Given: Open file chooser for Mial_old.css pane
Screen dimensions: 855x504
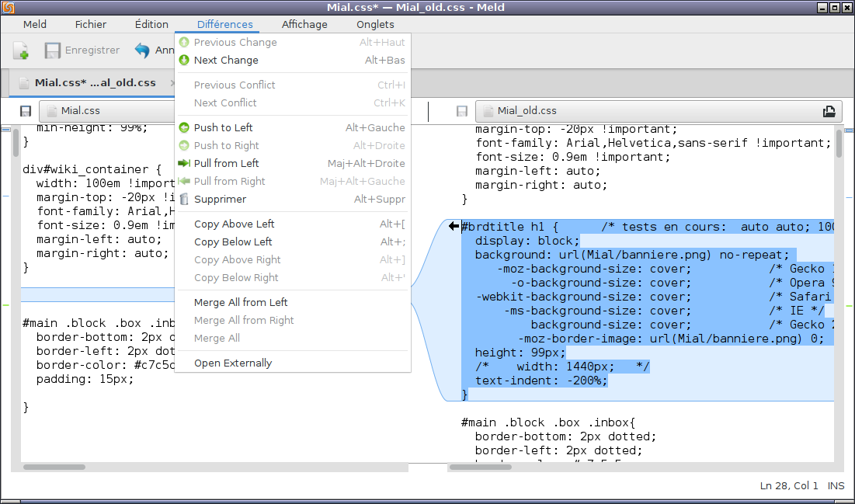Looking at the screenshot, I should point(829,111).
